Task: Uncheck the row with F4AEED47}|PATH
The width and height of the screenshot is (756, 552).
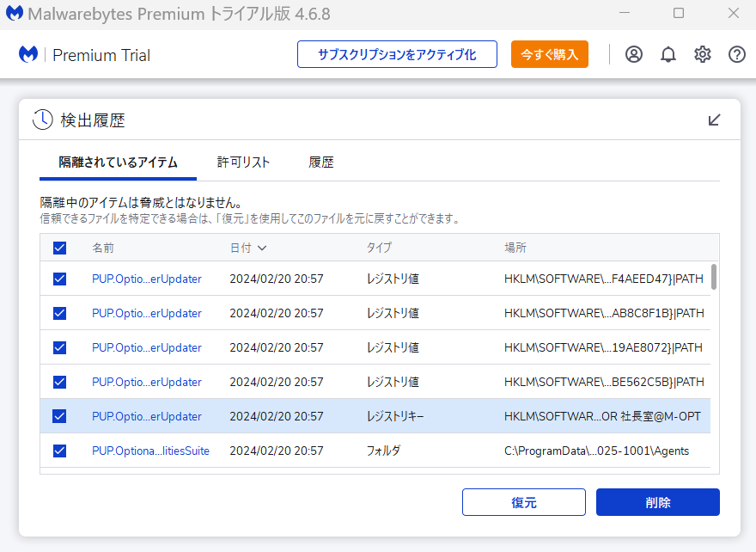Action: [x=60, y=279]
